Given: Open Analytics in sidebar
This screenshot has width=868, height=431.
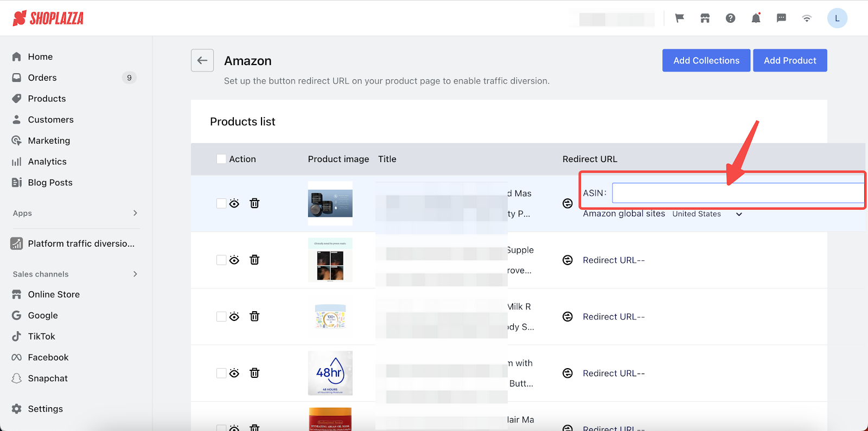Looking at the screenshot, I should coord(47,162).
